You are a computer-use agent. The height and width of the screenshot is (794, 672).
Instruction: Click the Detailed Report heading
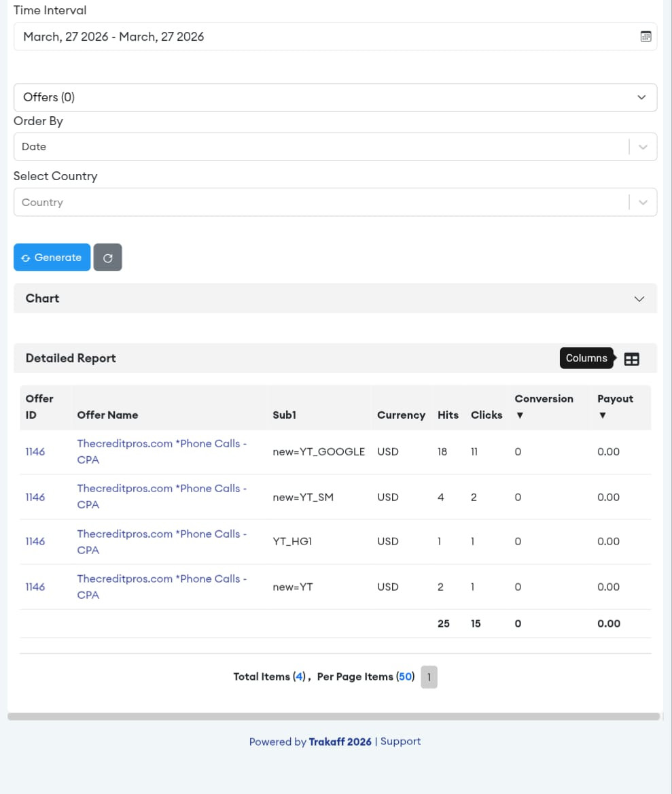tap(71, 358)
